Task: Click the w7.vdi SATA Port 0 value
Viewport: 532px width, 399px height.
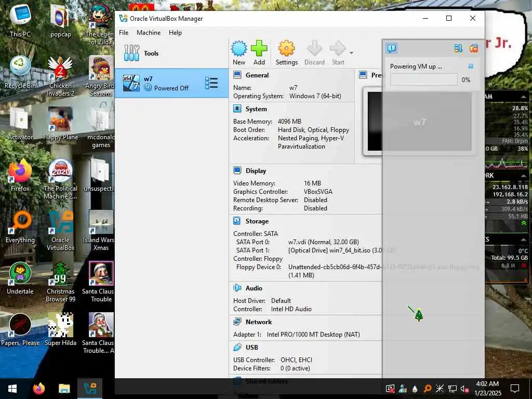Action: pos(323,242)
